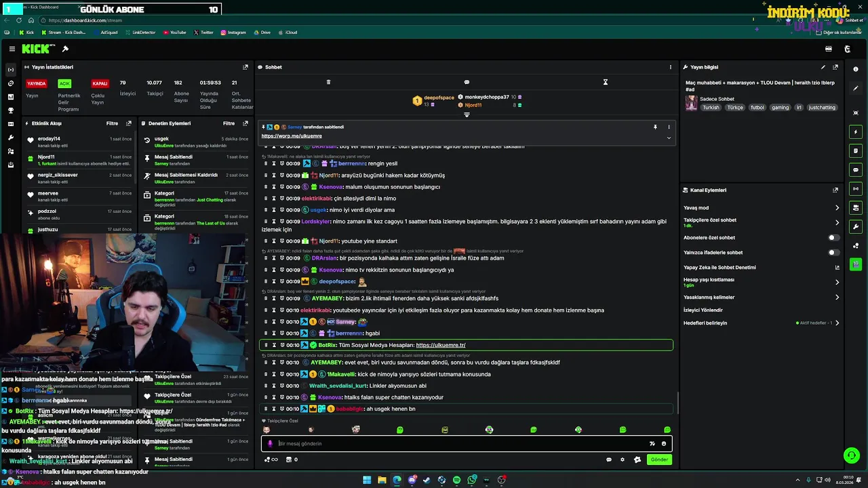Open the Sohbet panel three-dot menu
Viewport: 868px width, 488px height.
pos(671,67)
